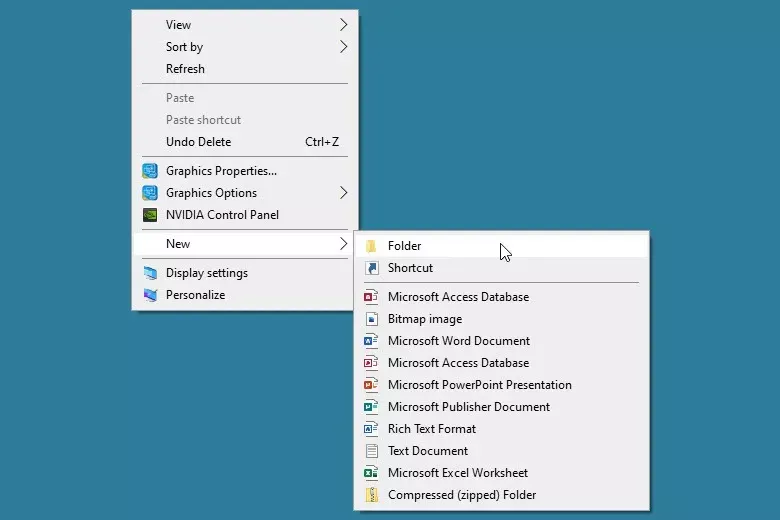Click the Microsoft Publisher Document icon
The height and width of the screenshot is (520, 780).
coord(371,407)
